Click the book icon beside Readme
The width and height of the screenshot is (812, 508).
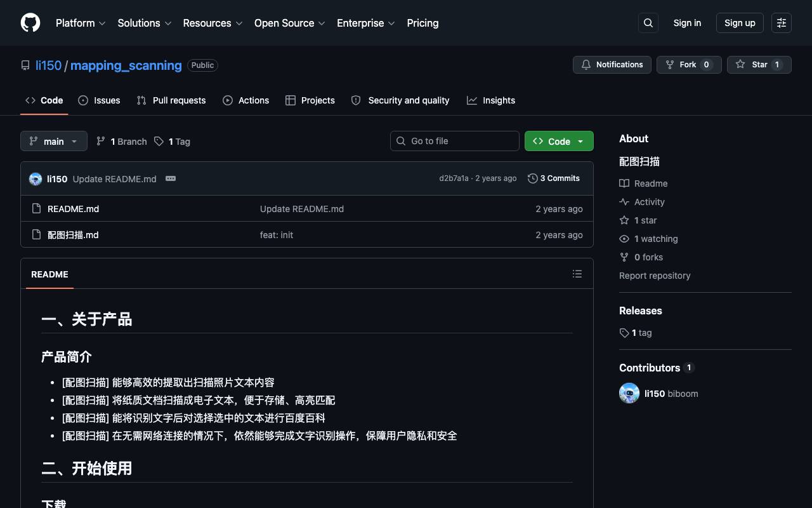point(624,184)
